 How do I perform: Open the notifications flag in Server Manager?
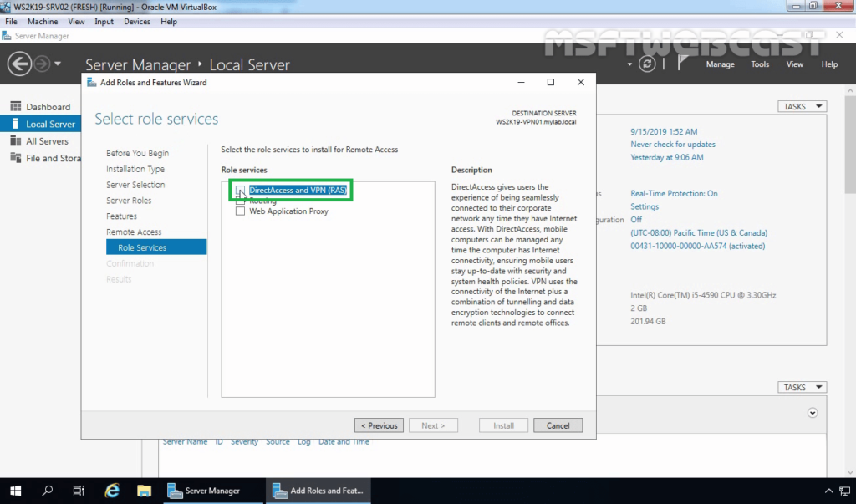(x=683, y=64)
